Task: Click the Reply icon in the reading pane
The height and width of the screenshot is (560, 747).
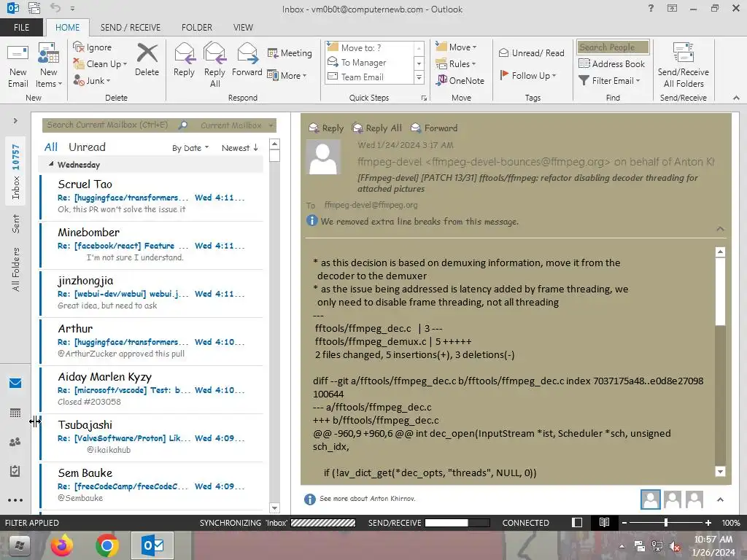Action: (314, 128)
